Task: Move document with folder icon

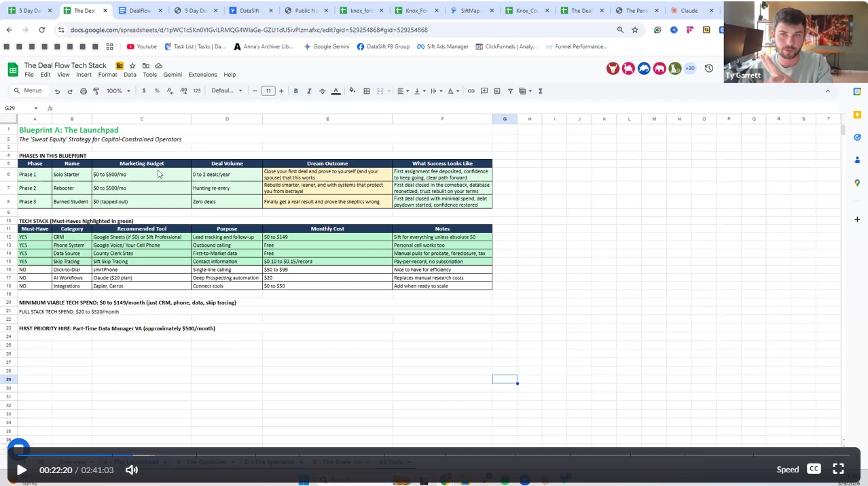Action: pos(145,66)
